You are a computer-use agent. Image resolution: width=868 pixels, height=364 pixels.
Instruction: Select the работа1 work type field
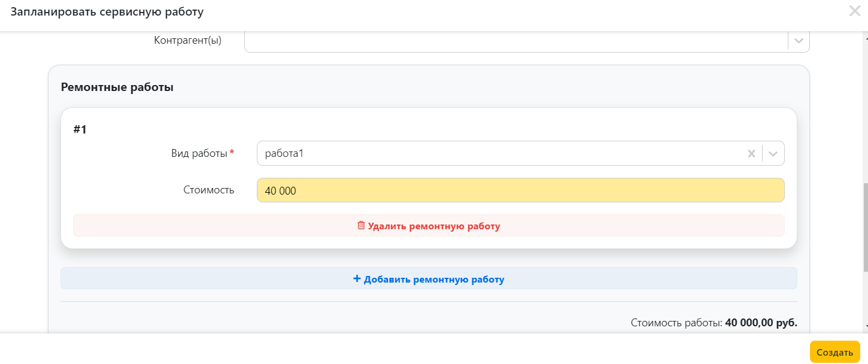[520, 153]
